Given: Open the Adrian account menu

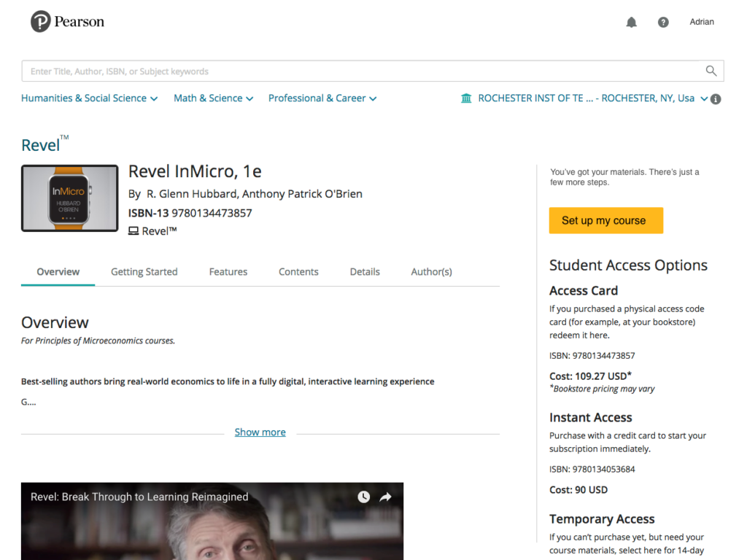Looking at the screenshot, I should pyautogui.click(x=702, y=22).
